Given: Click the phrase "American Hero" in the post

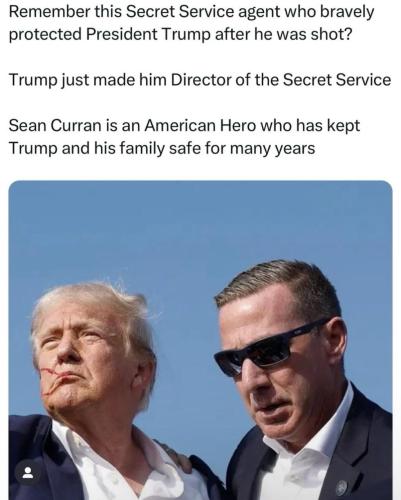Looking at the screenshot, I should [x=199, y=126].
